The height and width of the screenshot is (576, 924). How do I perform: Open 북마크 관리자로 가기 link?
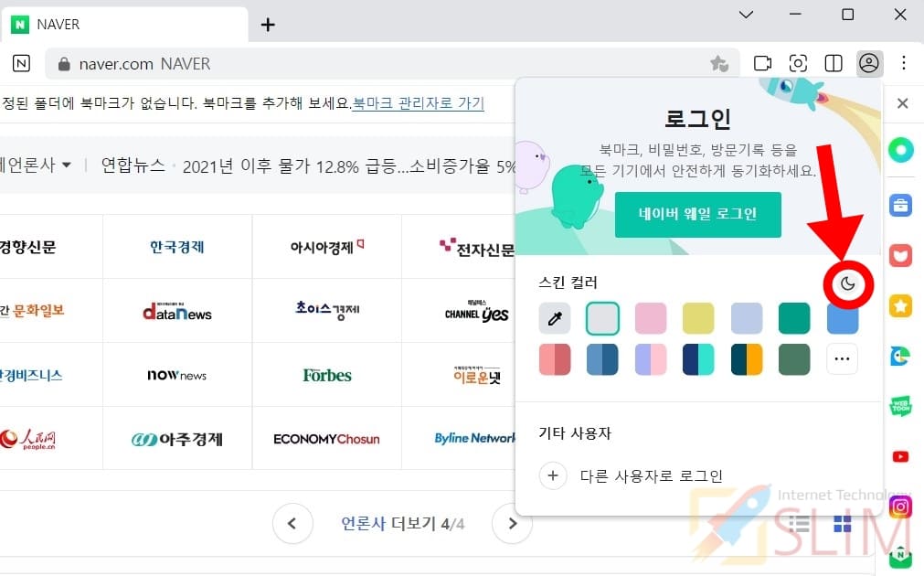pos(418,103)
